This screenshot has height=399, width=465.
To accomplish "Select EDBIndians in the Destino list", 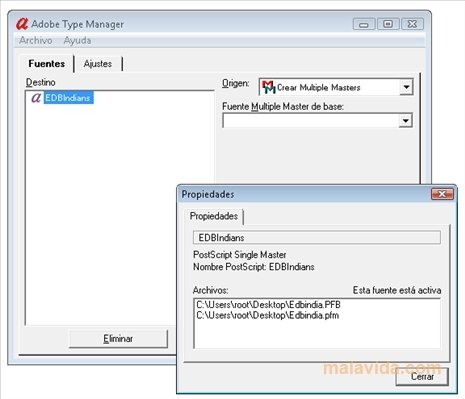I will click(68, 98).
